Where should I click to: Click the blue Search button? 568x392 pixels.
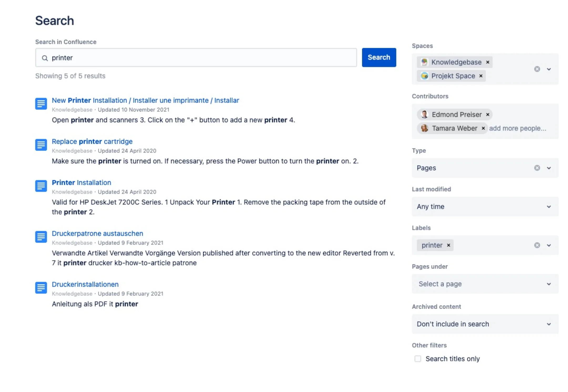pyautogui.click(x=379, y=58)
